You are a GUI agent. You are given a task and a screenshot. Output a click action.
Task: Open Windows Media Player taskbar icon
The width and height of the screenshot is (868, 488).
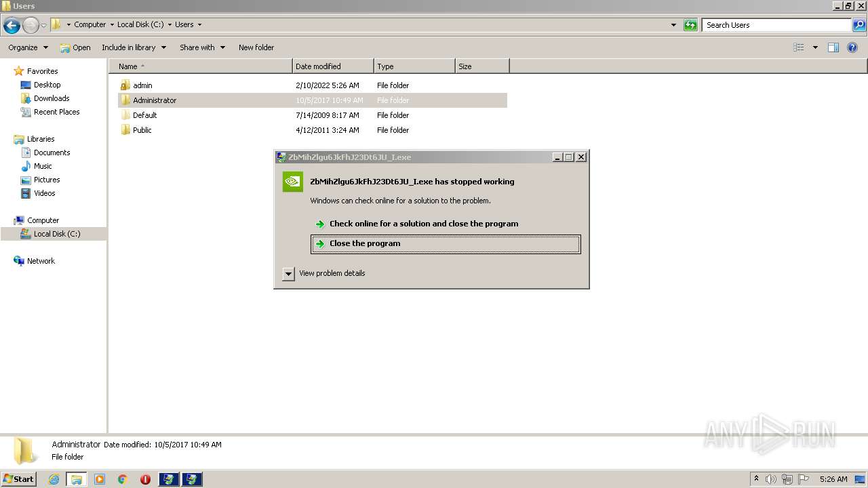(100, 479)
